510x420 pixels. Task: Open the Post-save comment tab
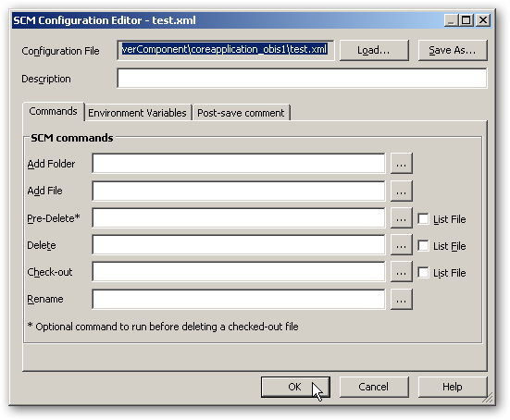241,113
